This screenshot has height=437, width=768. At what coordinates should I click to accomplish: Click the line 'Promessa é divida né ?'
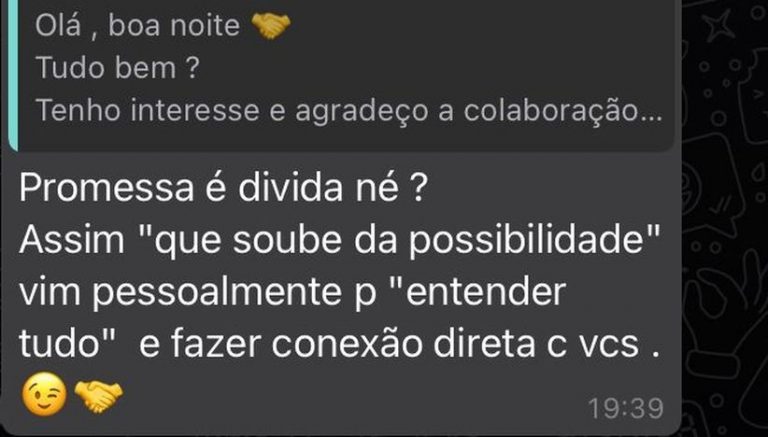(220, 189)
